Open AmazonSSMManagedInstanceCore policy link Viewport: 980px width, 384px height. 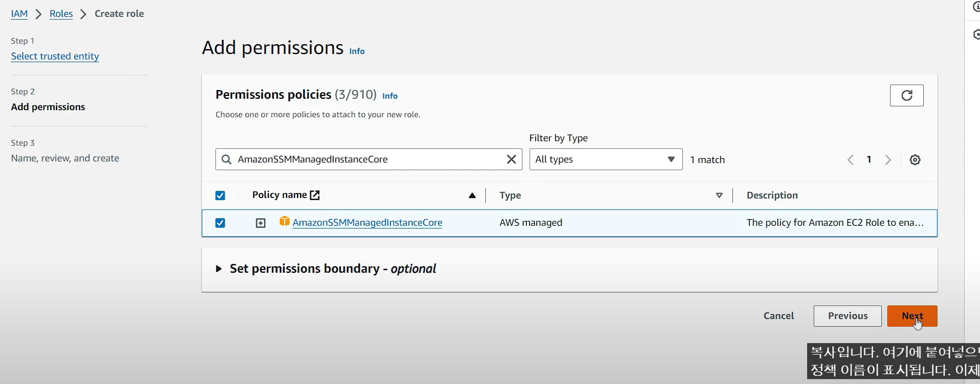[368, 223]
